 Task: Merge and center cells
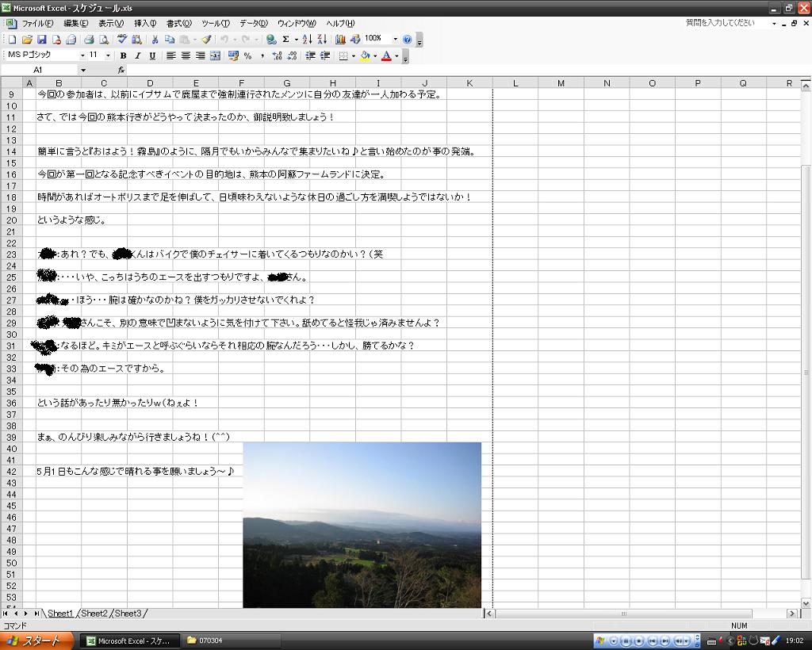[x=216, y=56]
